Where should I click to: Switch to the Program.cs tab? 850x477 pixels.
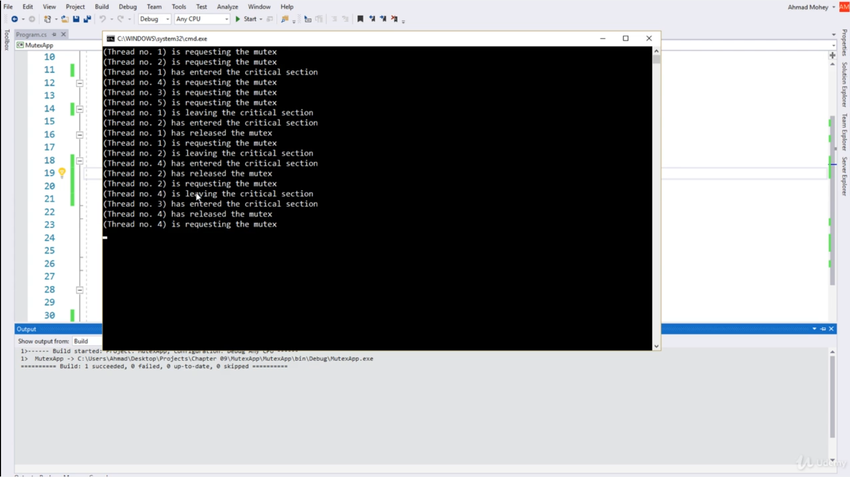pos(31,34)
